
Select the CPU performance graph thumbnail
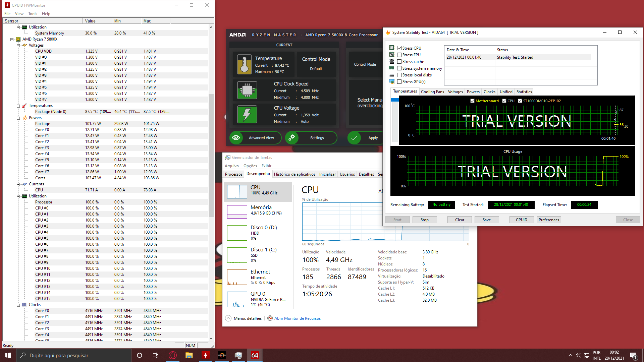tap(237, 192)
